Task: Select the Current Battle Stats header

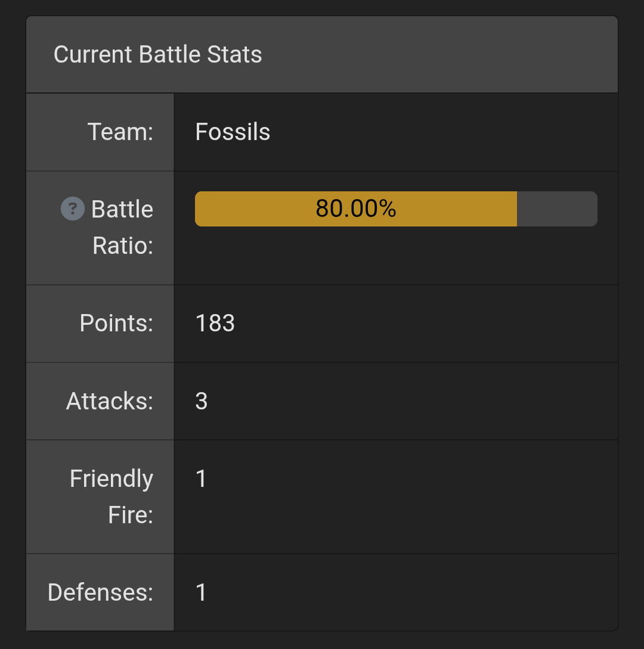Action: [157, 54]
